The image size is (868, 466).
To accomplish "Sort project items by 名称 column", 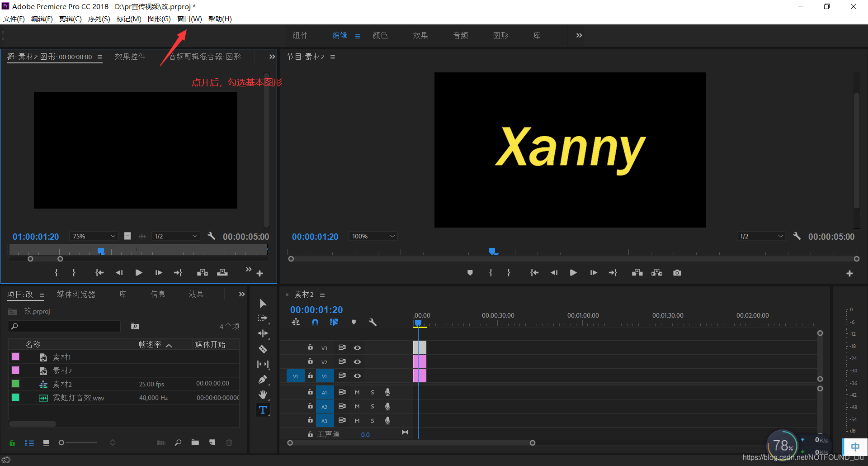I will (33, 344).
